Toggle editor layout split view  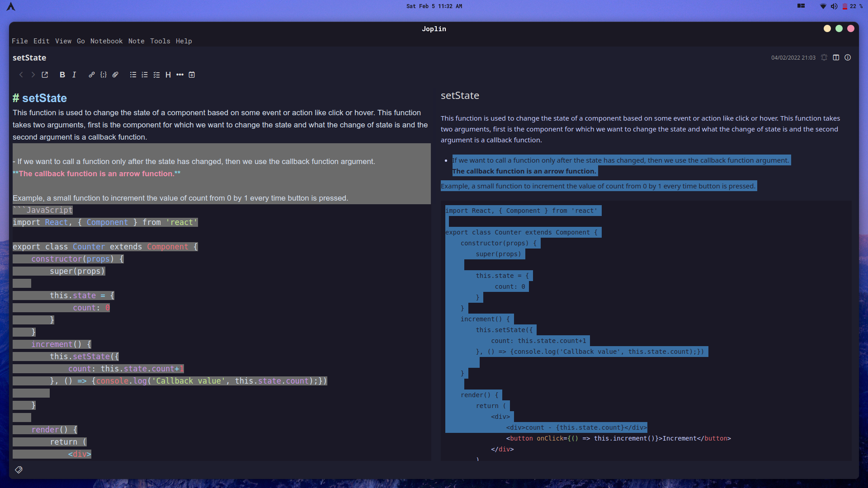click(836, 58)
